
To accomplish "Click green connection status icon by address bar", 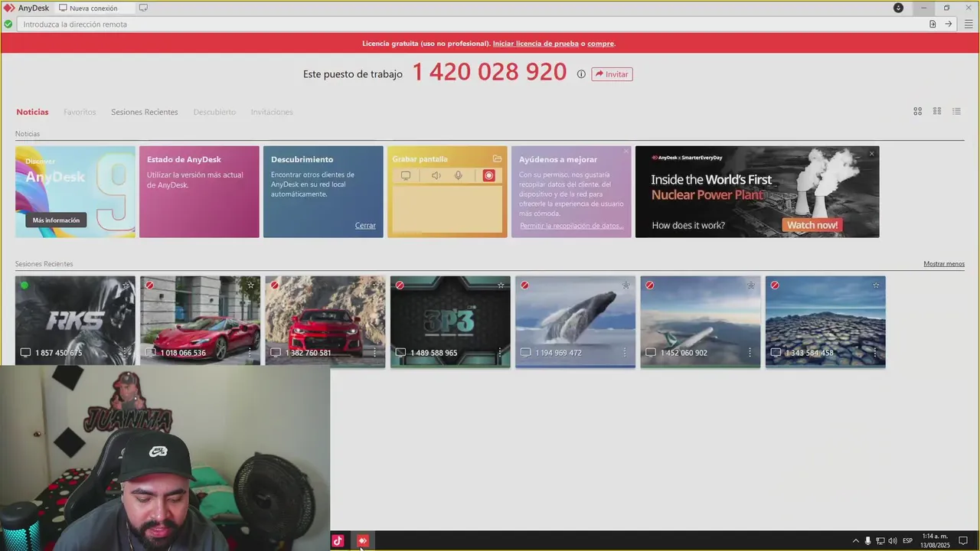I will pos(8,24).
